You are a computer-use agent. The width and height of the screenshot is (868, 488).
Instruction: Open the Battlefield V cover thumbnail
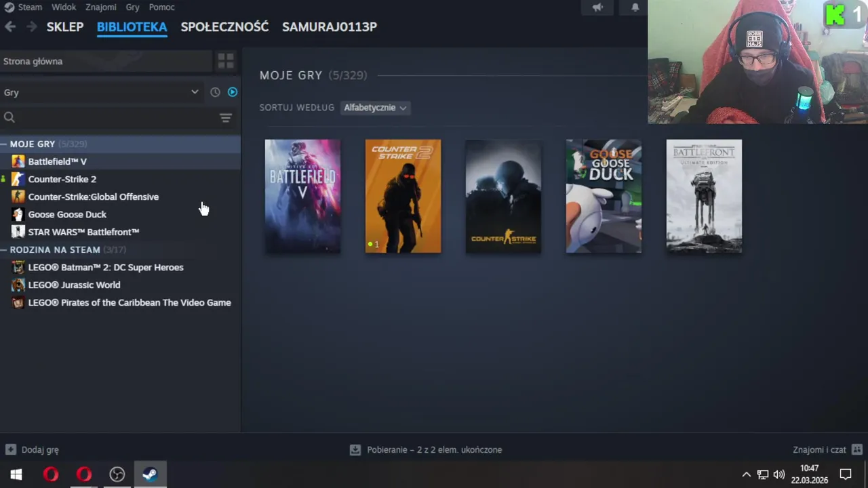click(x=302, y=196)
